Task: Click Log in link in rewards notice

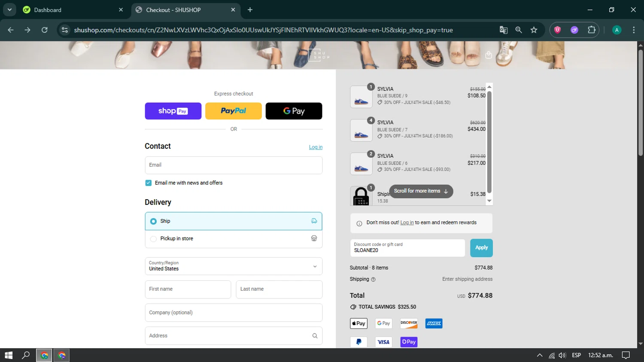Action: [407, 222]
